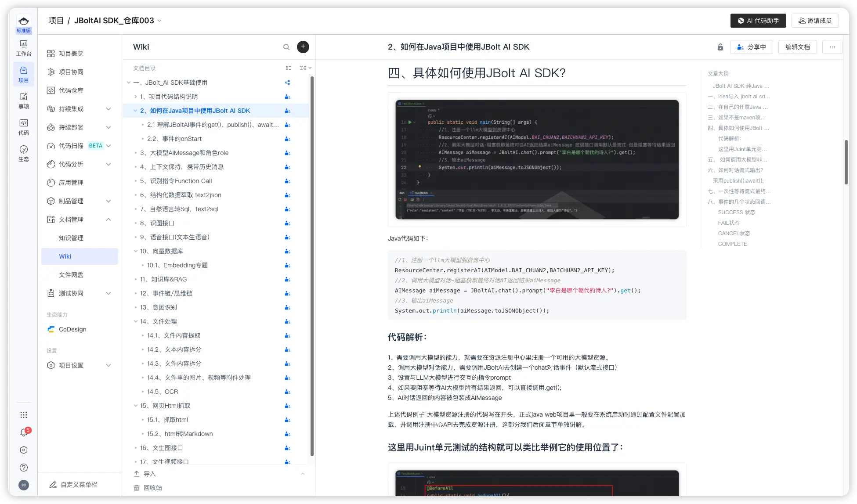This screenshot has width=857, height=504.
Task: Go to 项目 breadcrumb link
Action: tap(56, 21)
